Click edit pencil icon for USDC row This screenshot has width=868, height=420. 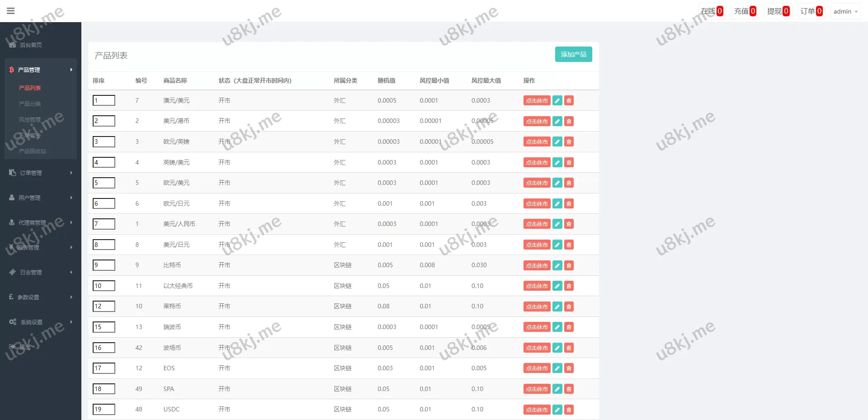[557, 410]
